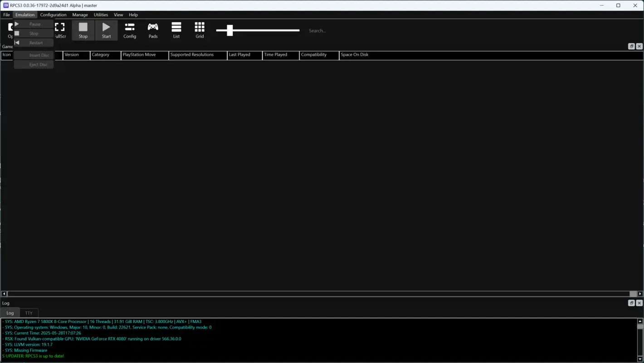Start emulation using the Start toolbar icon

tap(106, 30)
